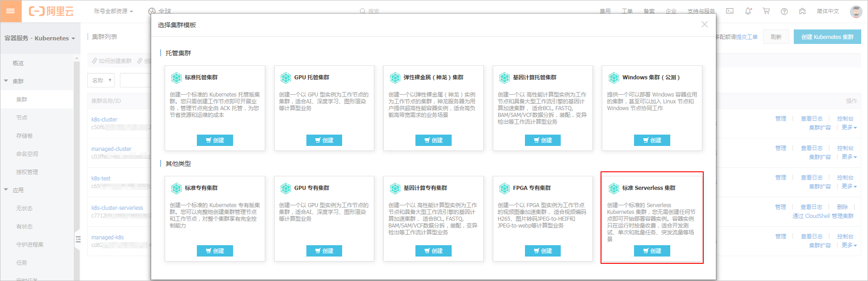This screenshot has height=281, width=868.
Task: Open the managed-k8s cluster link
Action: (107, 237)
